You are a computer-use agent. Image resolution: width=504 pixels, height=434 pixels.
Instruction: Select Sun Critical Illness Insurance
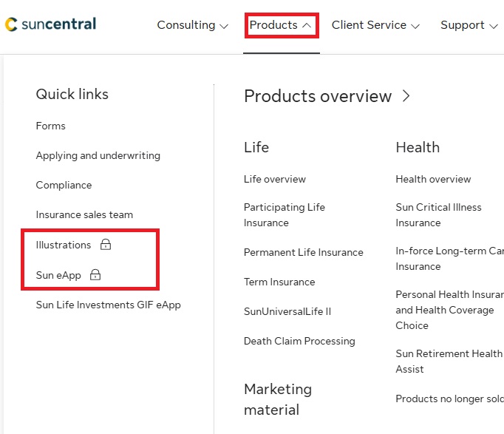click(438, 215)
